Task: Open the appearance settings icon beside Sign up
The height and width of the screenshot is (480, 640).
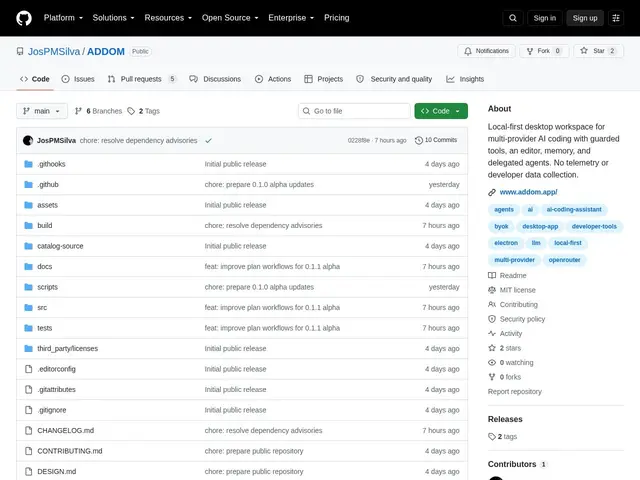Action: pos(616,18)
